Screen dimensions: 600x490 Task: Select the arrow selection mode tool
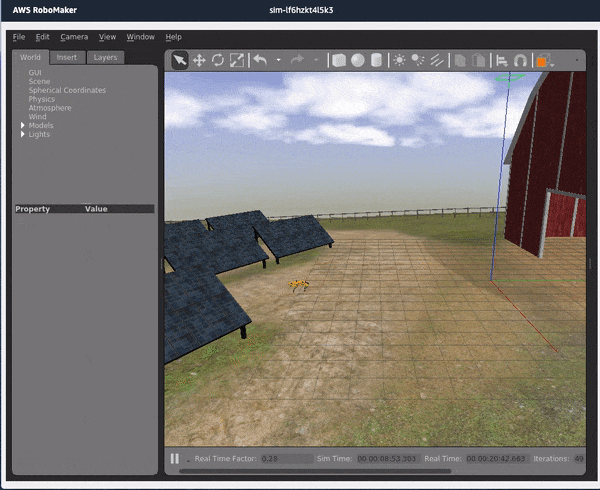[x=180, y=60]
